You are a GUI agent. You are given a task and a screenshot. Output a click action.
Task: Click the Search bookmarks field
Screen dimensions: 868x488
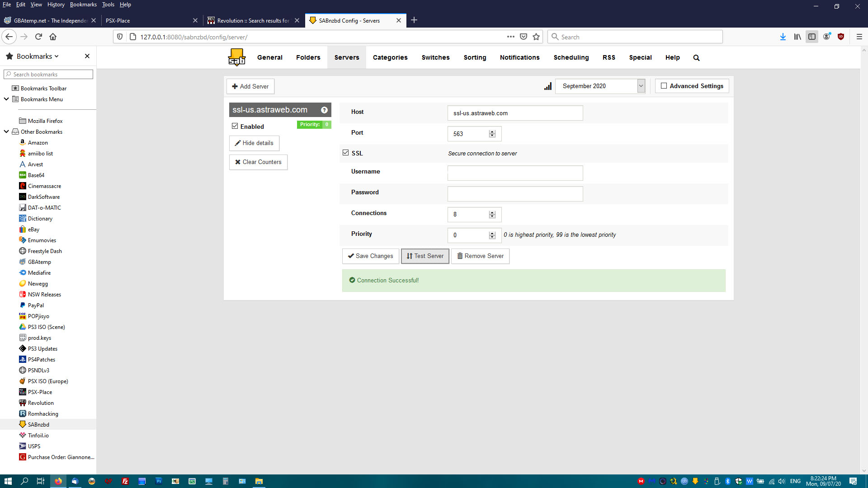point(48,74)
